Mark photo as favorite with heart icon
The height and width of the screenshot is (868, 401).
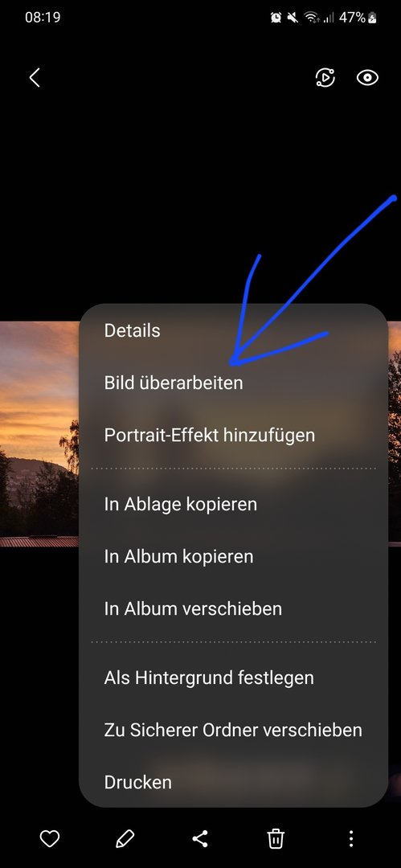(49, 838)
